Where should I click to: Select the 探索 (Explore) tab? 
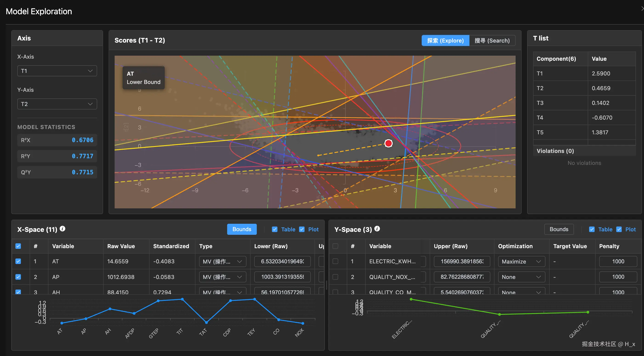click(445, 40)
